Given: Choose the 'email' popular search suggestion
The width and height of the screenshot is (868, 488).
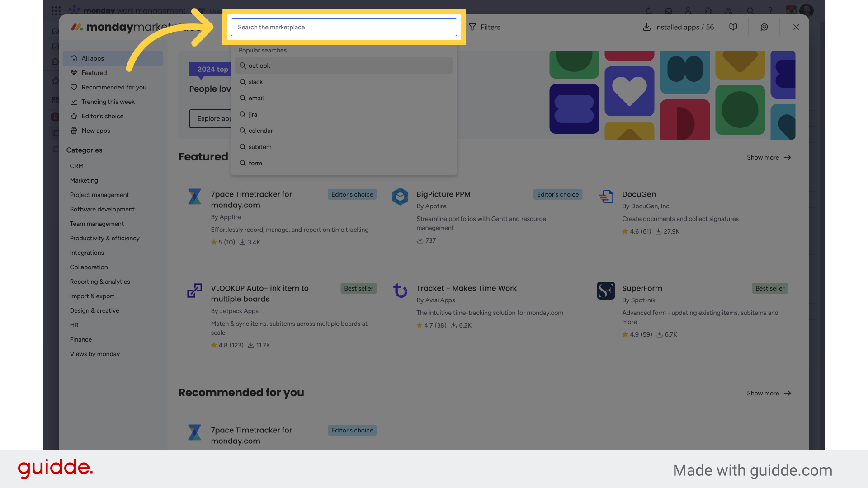Looking at the screenshot, I should [x=344, y=98].
